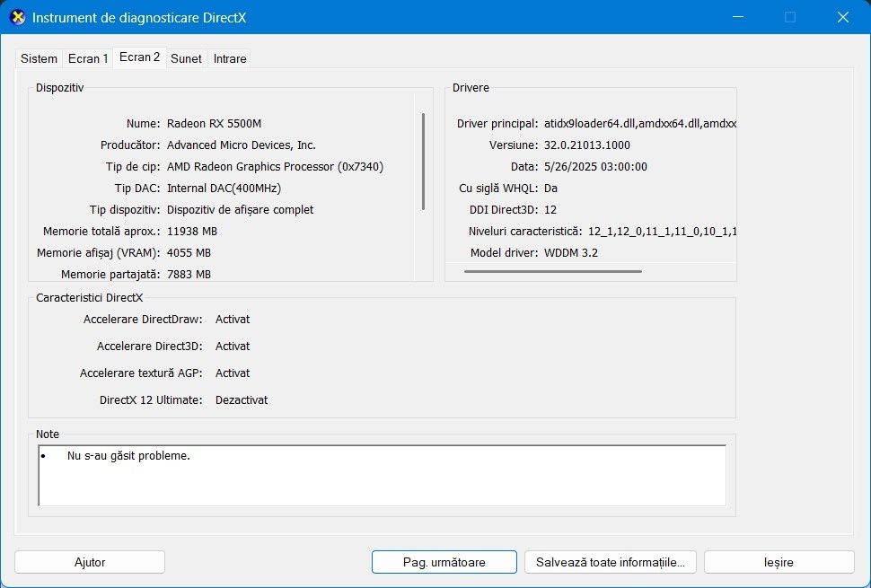Switch to the Sistem tab
The width and height of the screenshot is (871, 588).
(x=39, y=58)
